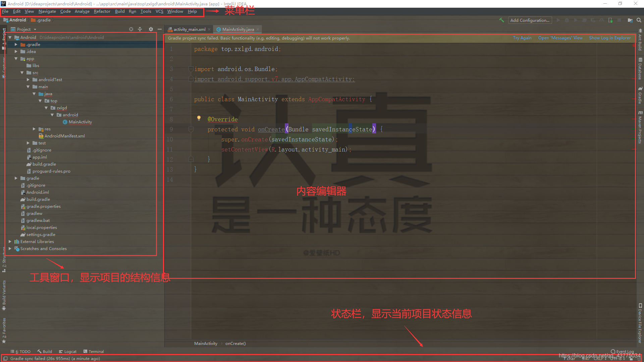Open the Refactor menu
Viewport: 644px width, 362px height.
(x=102, y=11)
